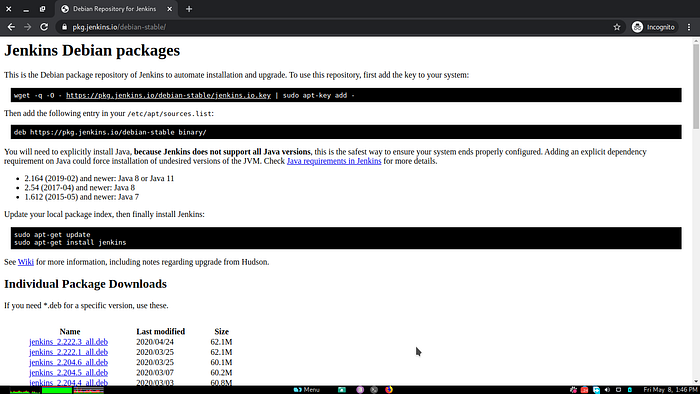View site security lock info

[x=64, y=27]
